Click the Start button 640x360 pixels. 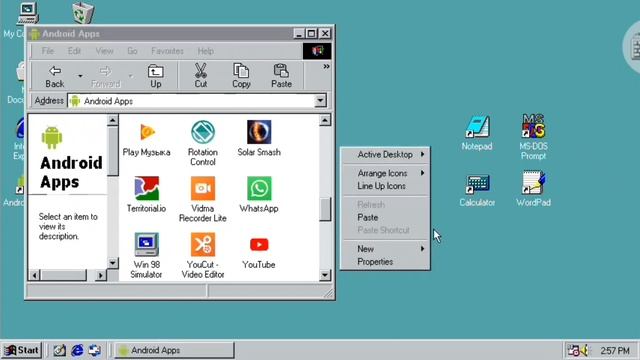[22, 350]
